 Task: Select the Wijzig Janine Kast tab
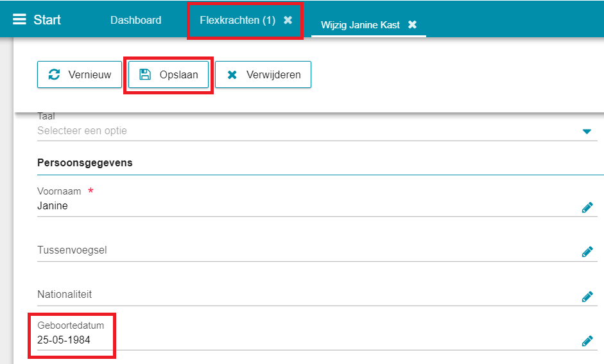360,25
